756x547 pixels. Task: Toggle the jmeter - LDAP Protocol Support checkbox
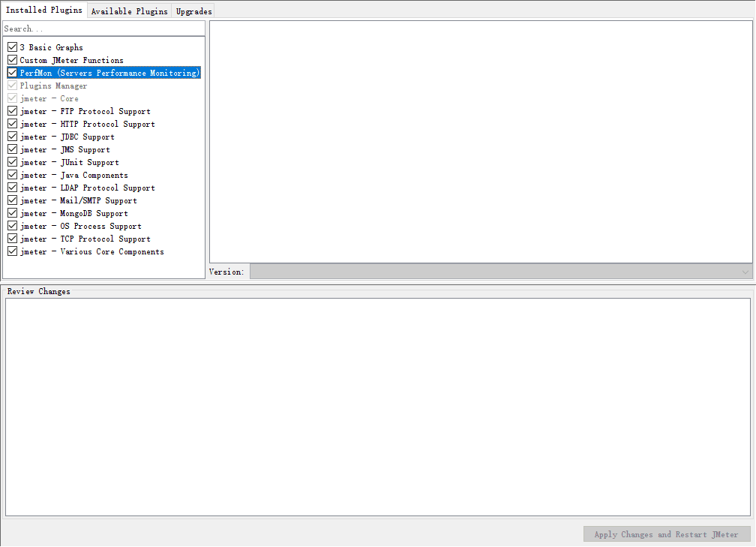[13, 188]
